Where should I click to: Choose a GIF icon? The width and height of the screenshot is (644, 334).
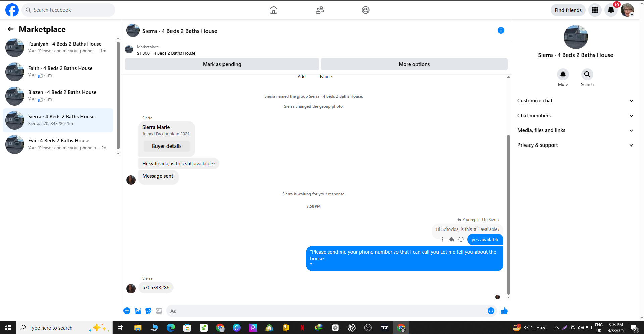click(x=159, y=311)
